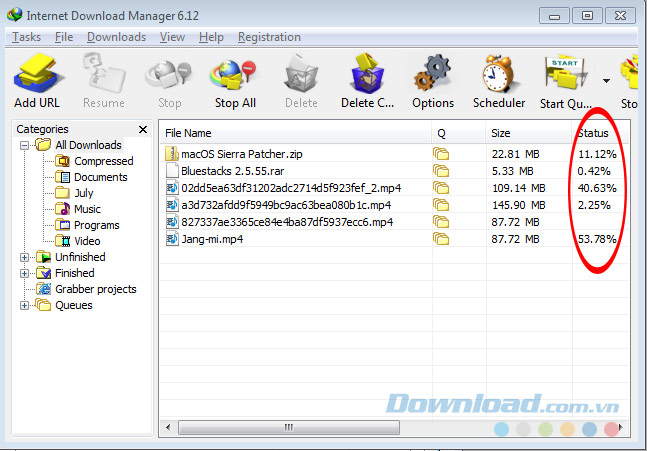Select the Finished category

pos(75,274)
